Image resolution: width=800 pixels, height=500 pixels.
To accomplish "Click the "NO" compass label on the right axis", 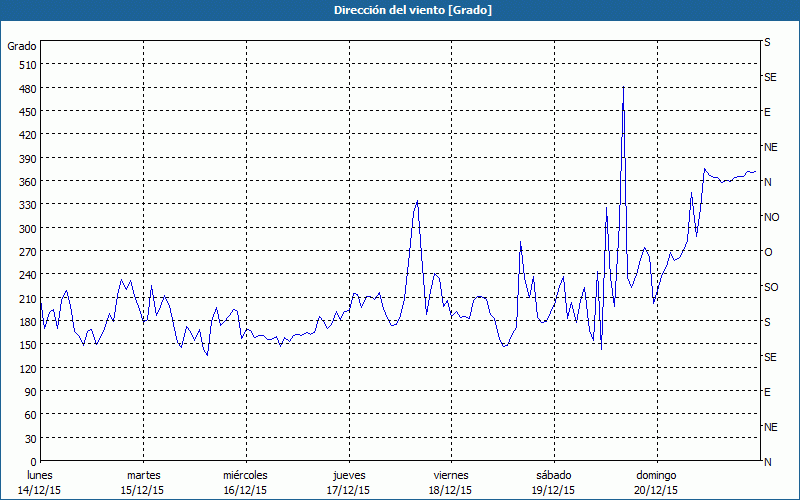I will tap(771, 217).
